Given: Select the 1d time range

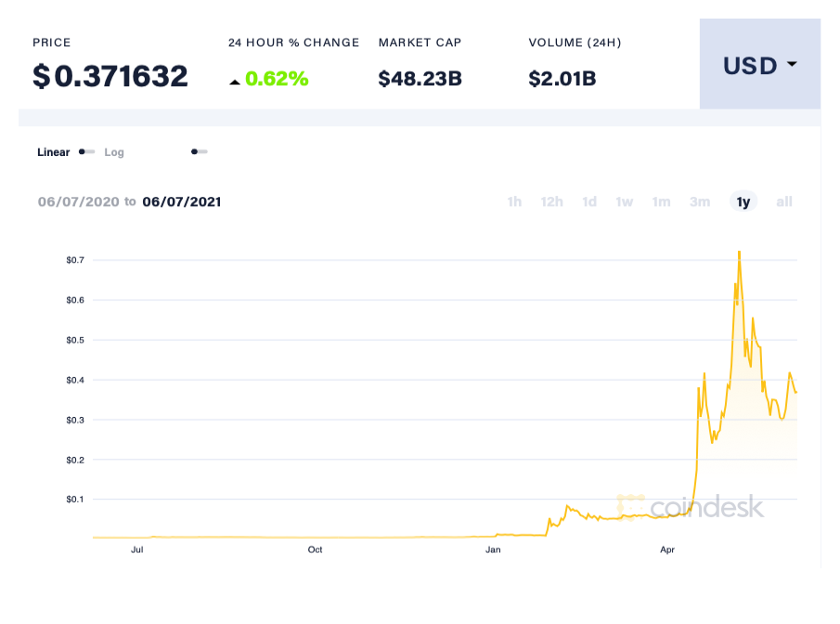Looking at the screenshot, I should coord(589,201).
